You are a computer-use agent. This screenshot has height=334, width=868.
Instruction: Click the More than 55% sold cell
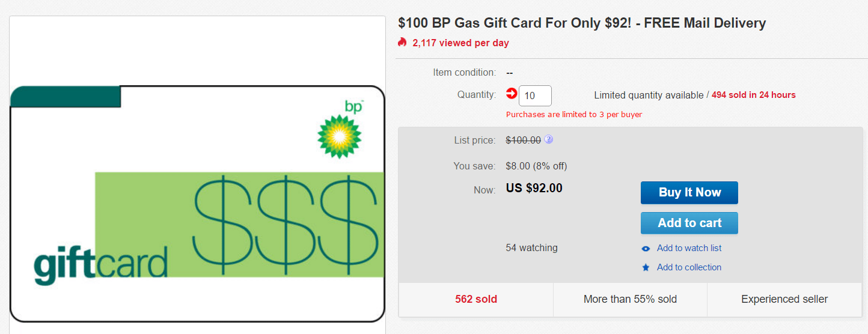point(630,299)
